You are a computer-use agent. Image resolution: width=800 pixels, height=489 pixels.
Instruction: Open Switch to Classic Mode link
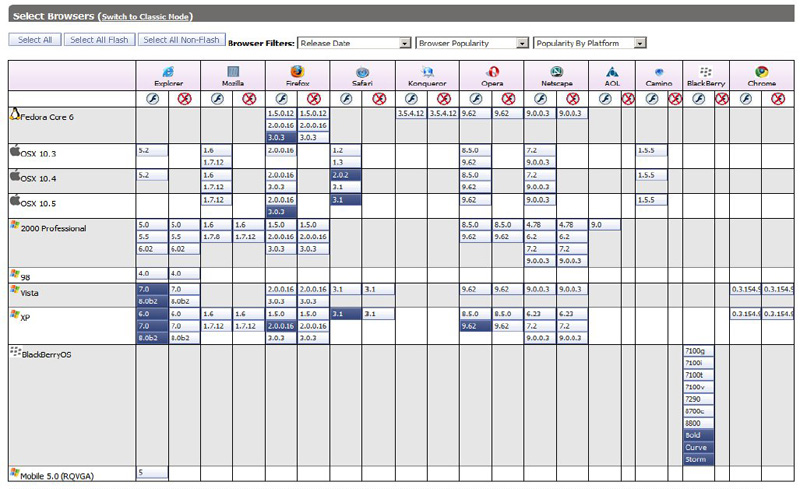(x=145, y=17)
